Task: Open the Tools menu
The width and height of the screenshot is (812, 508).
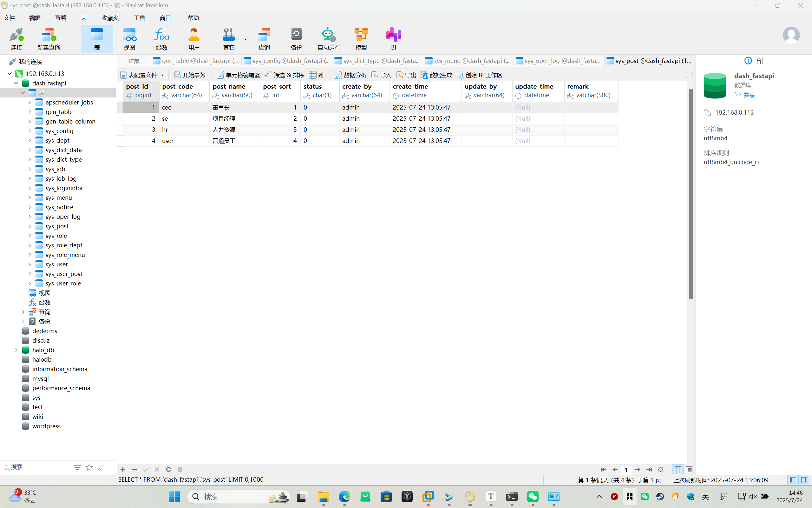Action: [140, 18]
